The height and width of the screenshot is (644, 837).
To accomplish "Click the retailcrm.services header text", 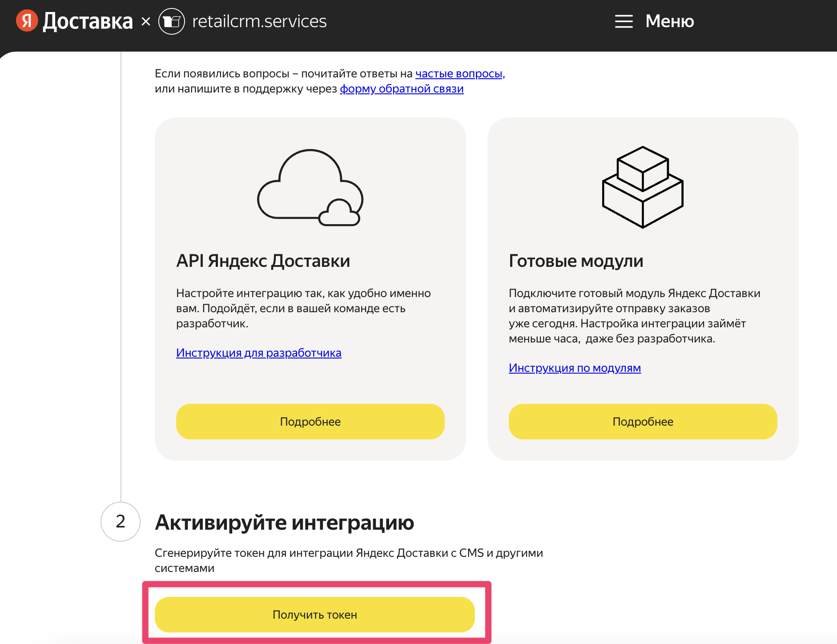I will (x=259, y=21).
